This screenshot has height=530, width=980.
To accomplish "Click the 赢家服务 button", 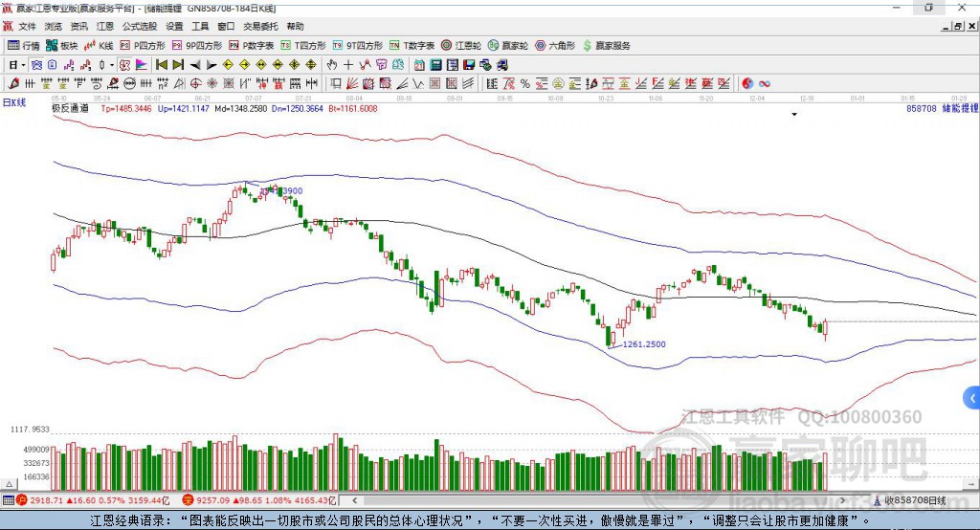I will point(607,46).
